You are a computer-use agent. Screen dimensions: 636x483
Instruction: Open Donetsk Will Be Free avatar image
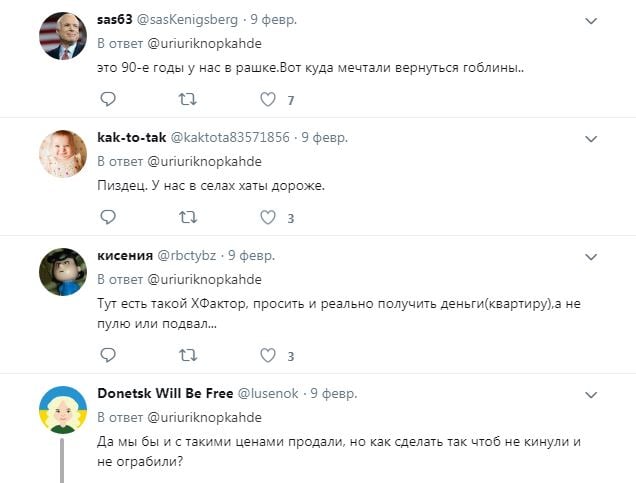(x=63, y=410)
